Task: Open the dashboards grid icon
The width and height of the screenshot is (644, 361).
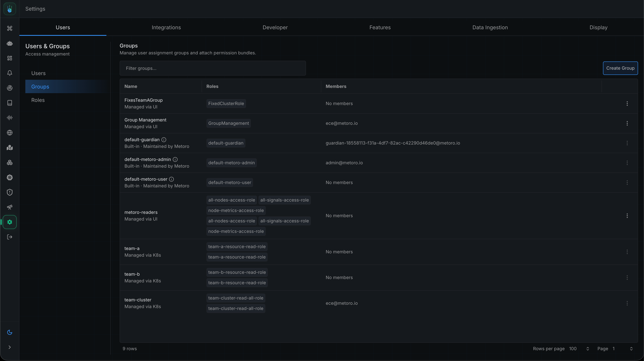Action: click(10, 58)
